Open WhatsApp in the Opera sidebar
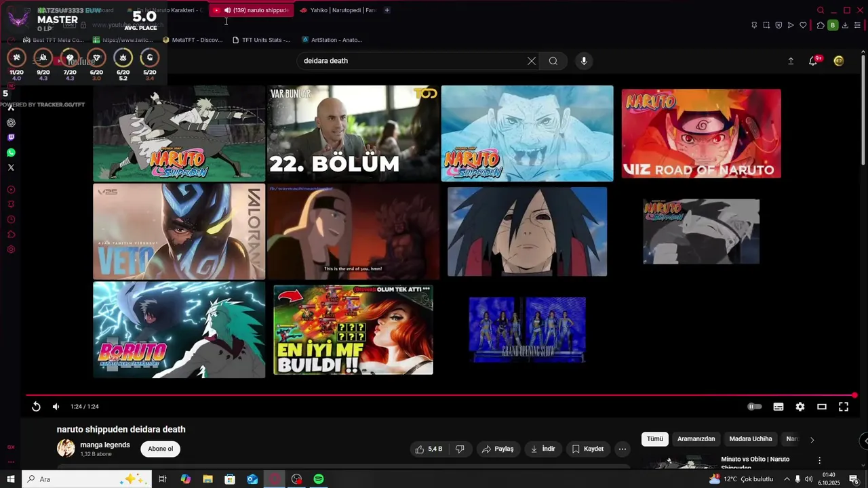The image size is (868, 488). click(x=11, y=152)
